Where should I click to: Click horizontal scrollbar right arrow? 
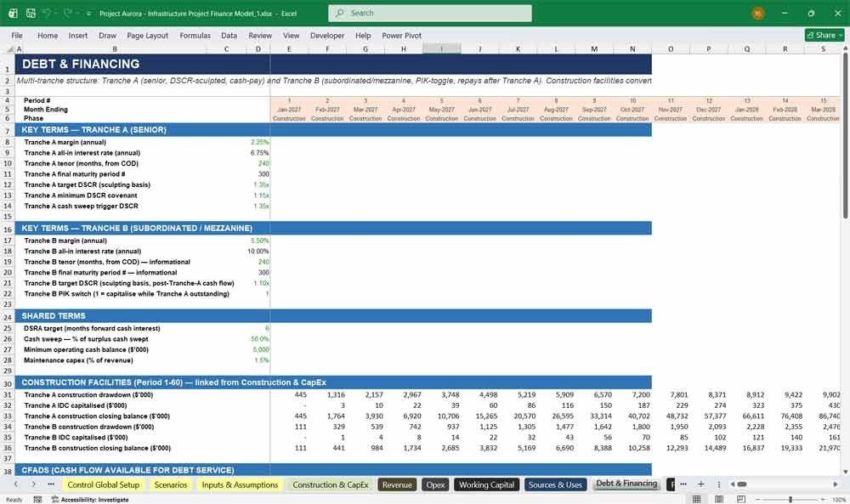pyautogui.click(x=836, y=484)
